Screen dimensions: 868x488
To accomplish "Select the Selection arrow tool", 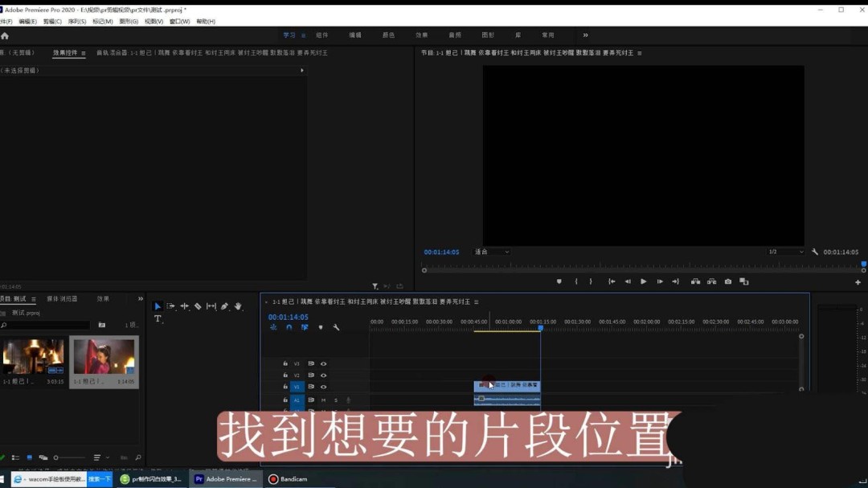I will (158, 306).
